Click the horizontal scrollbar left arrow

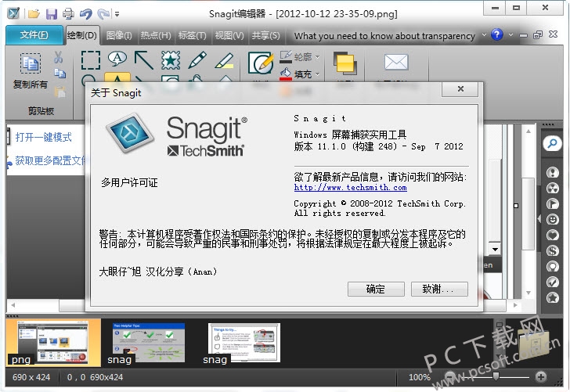coord(13,305)
